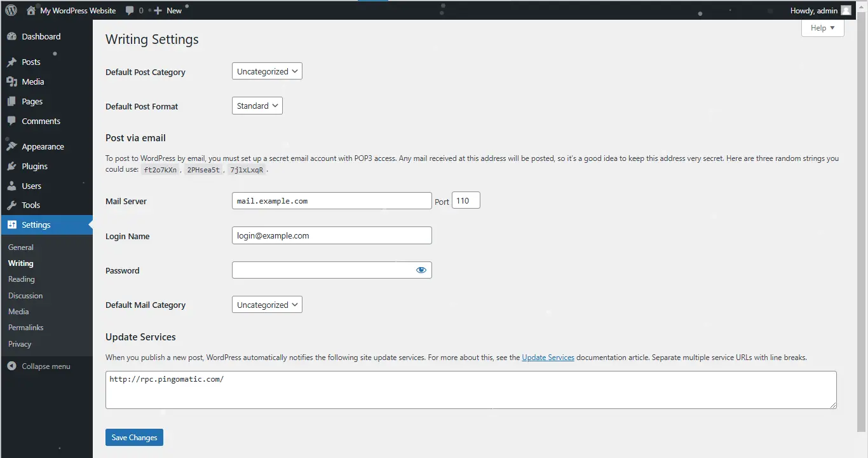
Task: Click the Default Mail Category label
Action: 146,305
